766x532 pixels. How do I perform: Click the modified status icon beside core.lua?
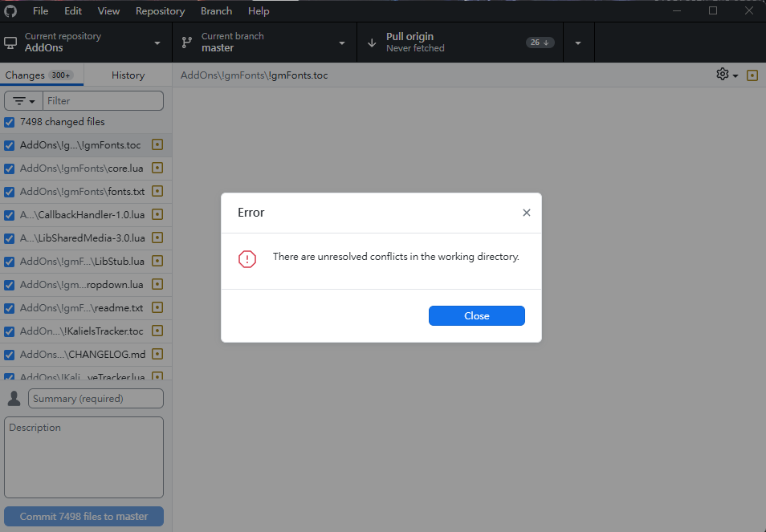coord(157,169)
